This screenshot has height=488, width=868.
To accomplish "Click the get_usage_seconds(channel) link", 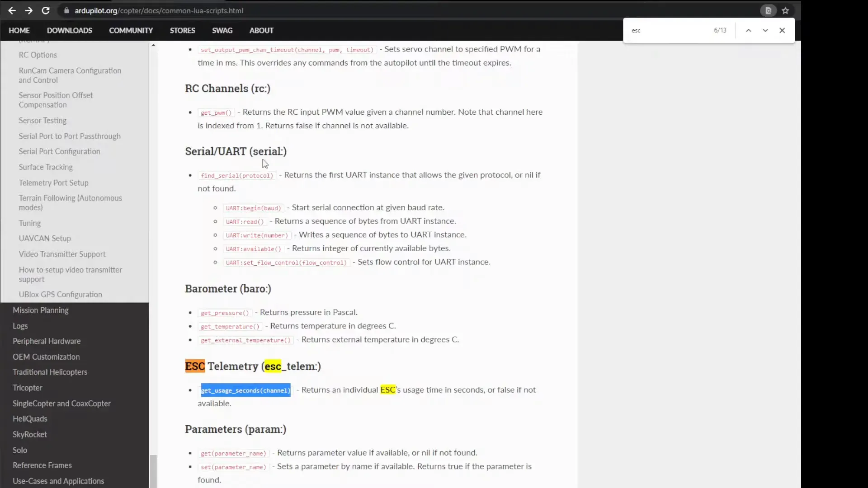I will click(245, 390).
